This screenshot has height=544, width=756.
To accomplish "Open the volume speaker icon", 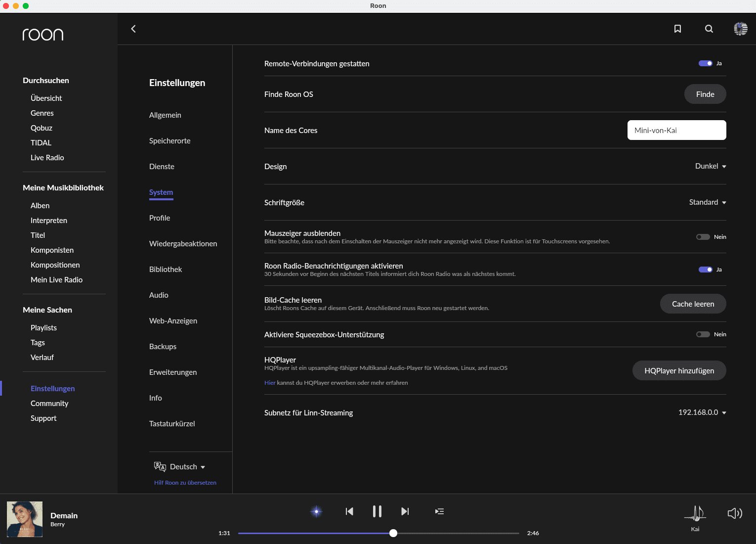I will tap(735, 513).
